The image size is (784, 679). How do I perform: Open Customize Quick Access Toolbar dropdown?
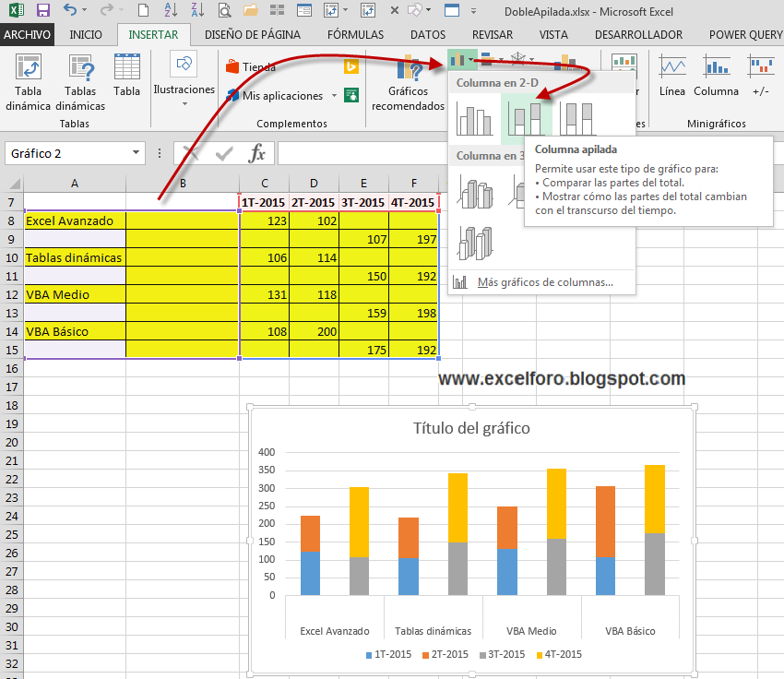pyautogui.click(x=473, y=10)
